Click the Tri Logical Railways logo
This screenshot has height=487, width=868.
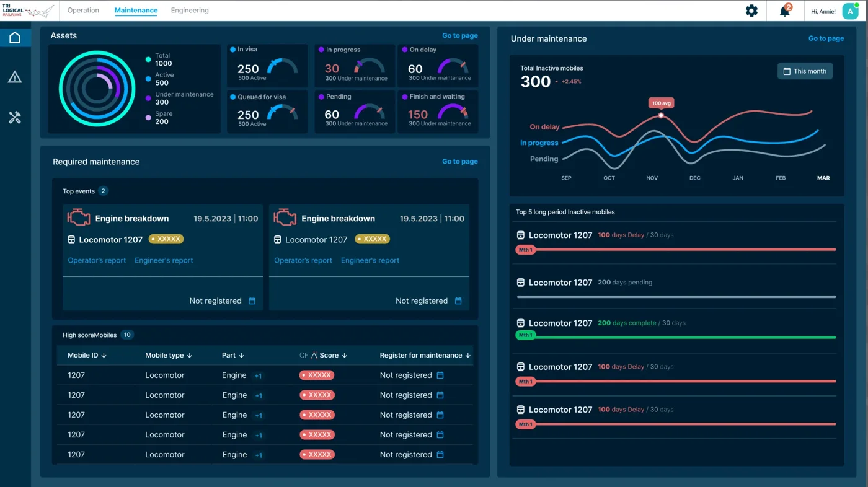[x=29, y=11]
